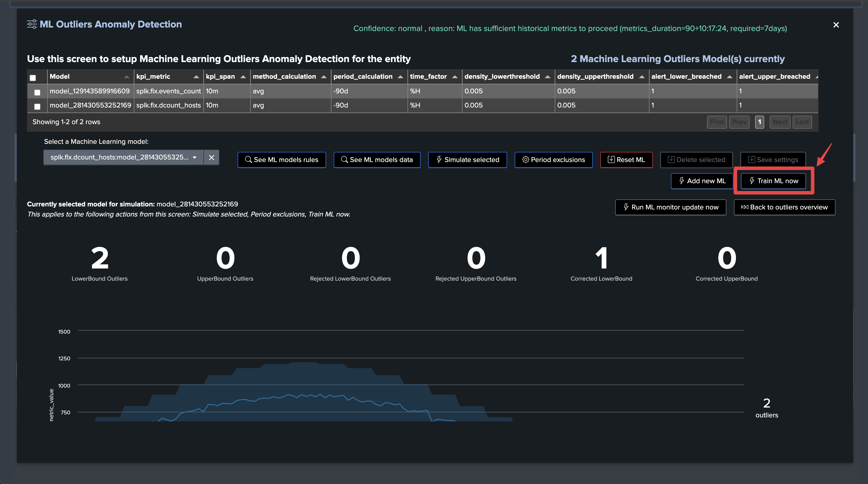Click Run ML monitor update now
The image size is (868, 484).
[671, 207]
